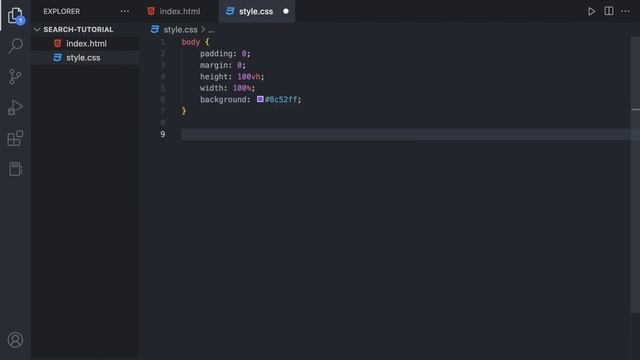Click the body selector on line 1
The width and height of the screenshot is (640, 360).
[191, 42]
